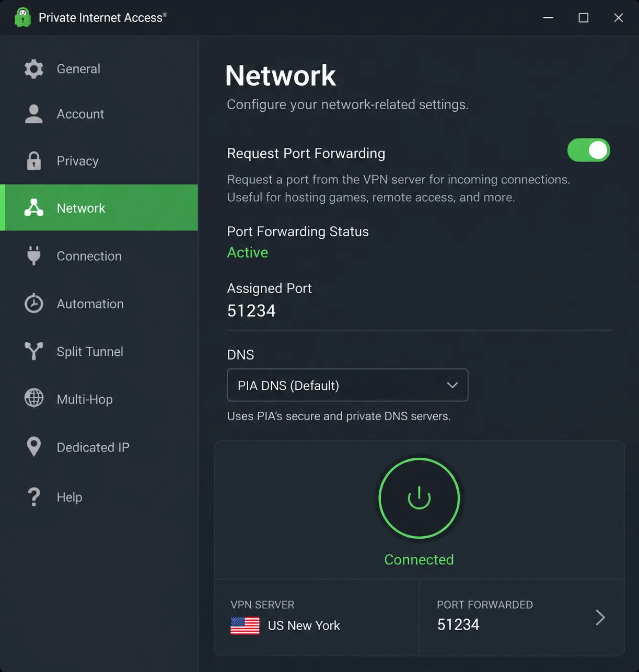The image size is (639, 672).
Task: Click the US New York server name
Action: 304,625
